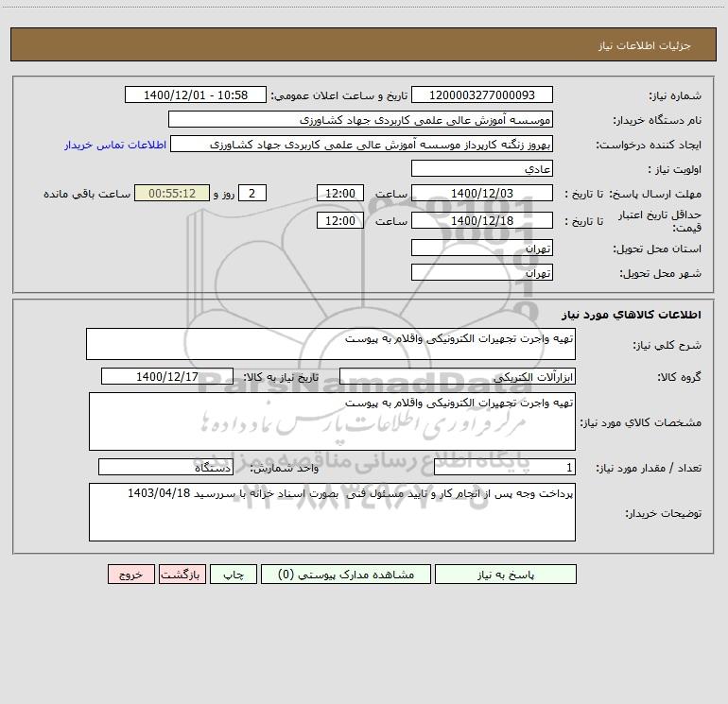This screenshot has height=704, width=728.
Task: Click the delivery province field 'تهران'
Action: click(x=482, y=248)
